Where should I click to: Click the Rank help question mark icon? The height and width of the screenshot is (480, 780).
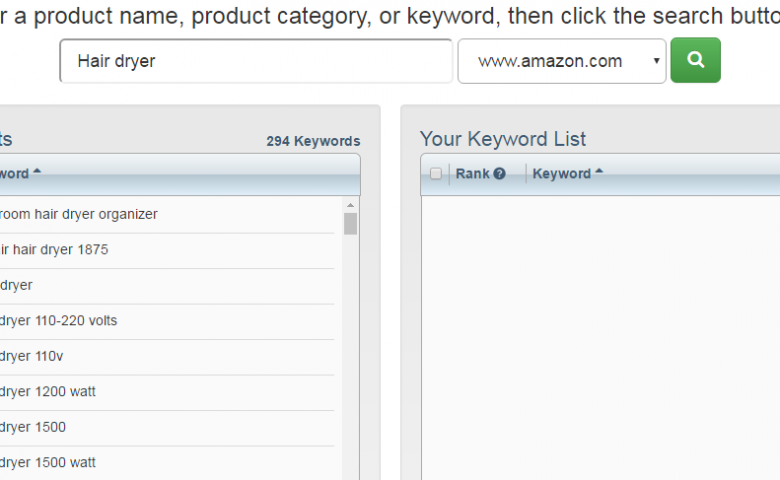click(x=499, y=174)
